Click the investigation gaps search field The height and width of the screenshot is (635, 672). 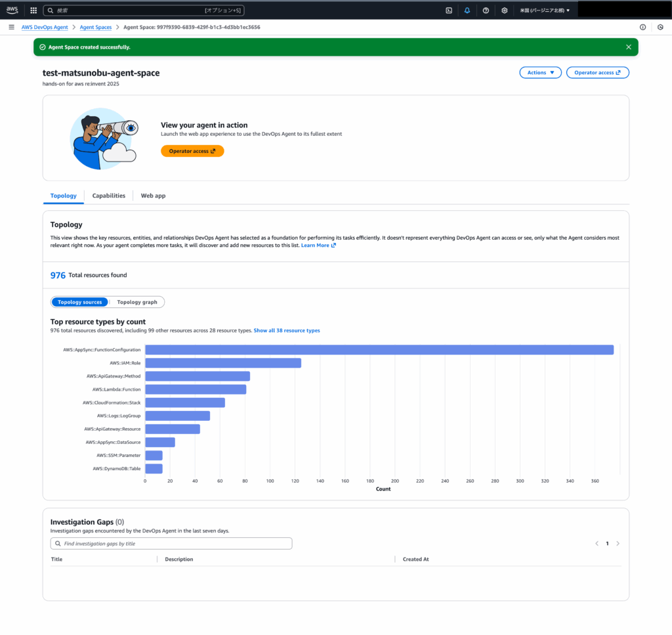tap(171, 544)
